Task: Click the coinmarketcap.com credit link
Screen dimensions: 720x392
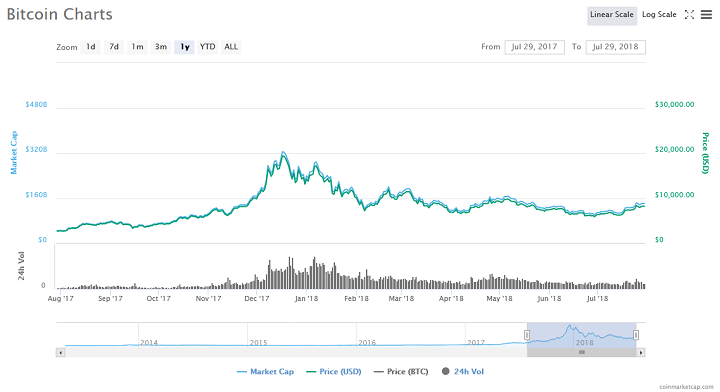Action: [686, 387]
